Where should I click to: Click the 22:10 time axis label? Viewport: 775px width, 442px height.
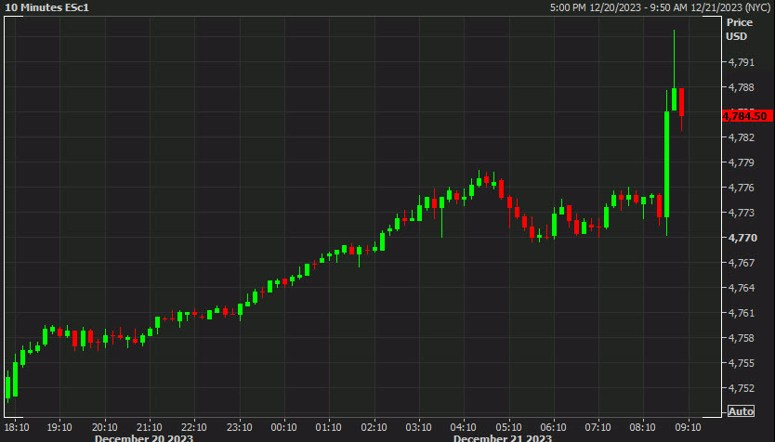[195, 425]
